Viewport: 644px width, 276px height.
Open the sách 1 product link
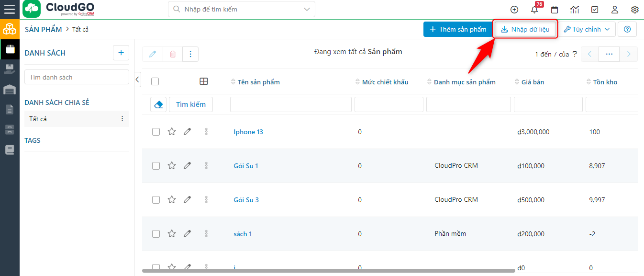(243, 233)
